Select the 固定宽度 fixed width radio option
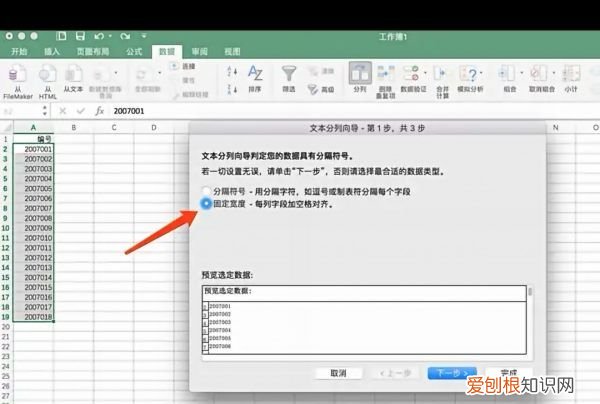 [x=206, y=204]
